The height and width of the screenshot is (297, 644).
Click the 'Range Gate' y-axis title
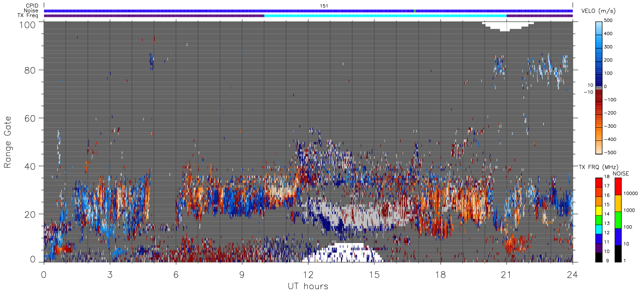8,141
